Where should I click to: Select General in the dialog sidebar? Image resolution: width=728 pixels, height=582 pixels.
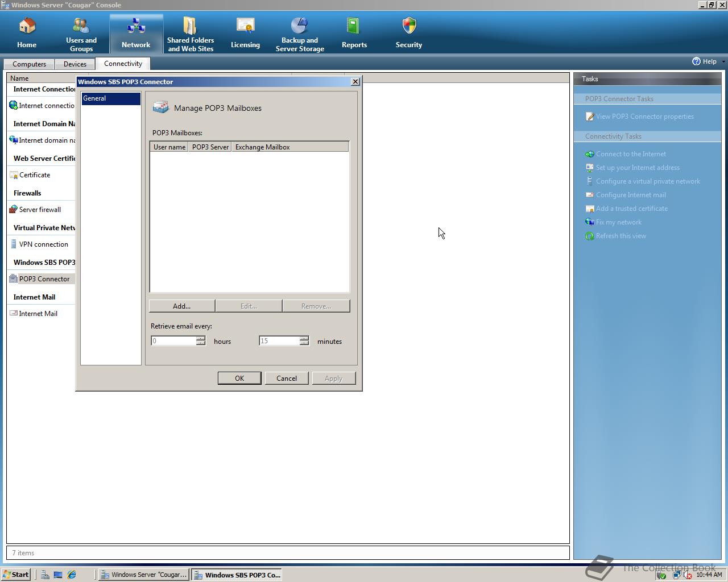click(x=111, y=98)
